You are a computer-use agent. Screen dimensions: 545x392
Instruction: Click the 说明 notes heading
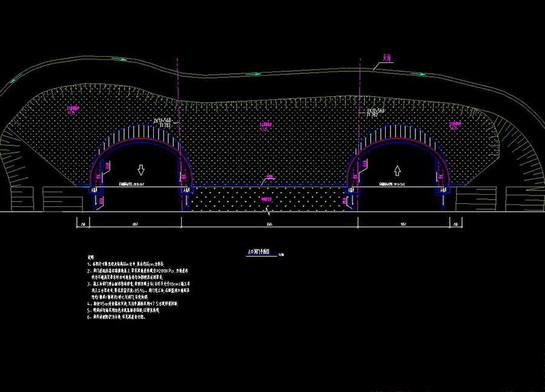coord(91,256)
